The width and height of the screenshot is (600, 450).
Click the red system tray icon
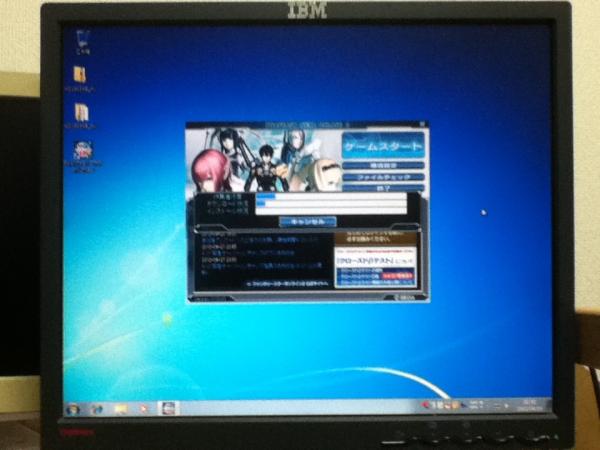pyautogui.click(x=425, y=404)
